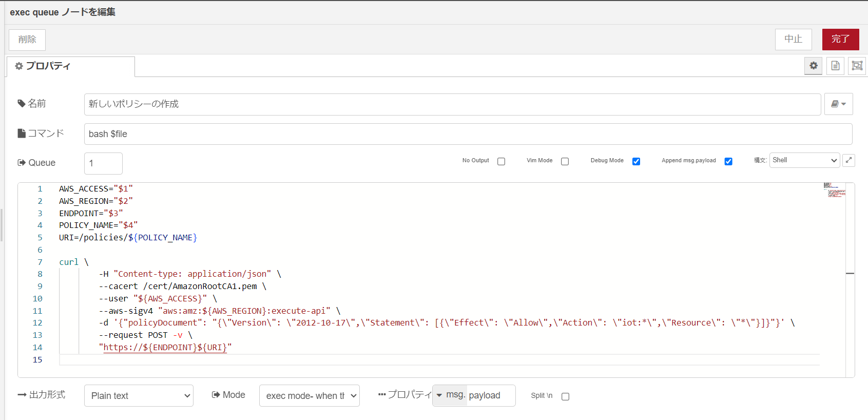Enable Split \n checkbox
This screenshot has width=868, height=420.
tap(566, 396)
